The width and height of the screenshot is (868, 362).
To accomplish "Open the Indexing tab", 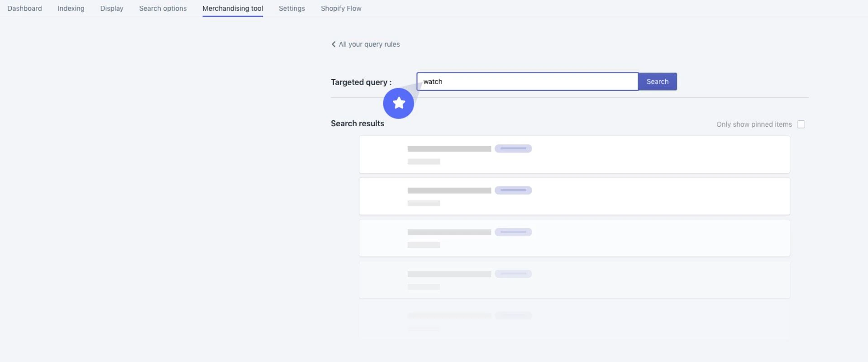I will pos(71,8).
